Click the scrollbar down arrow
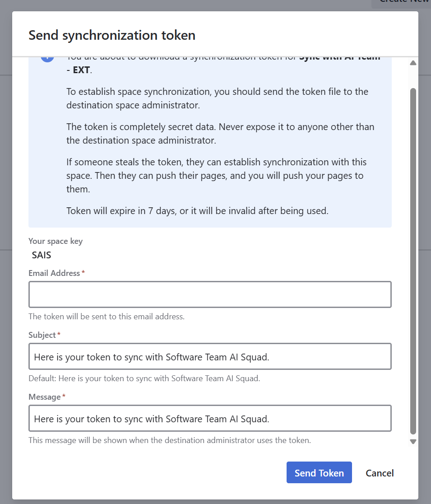431x504 pixels. coord(413,441)
